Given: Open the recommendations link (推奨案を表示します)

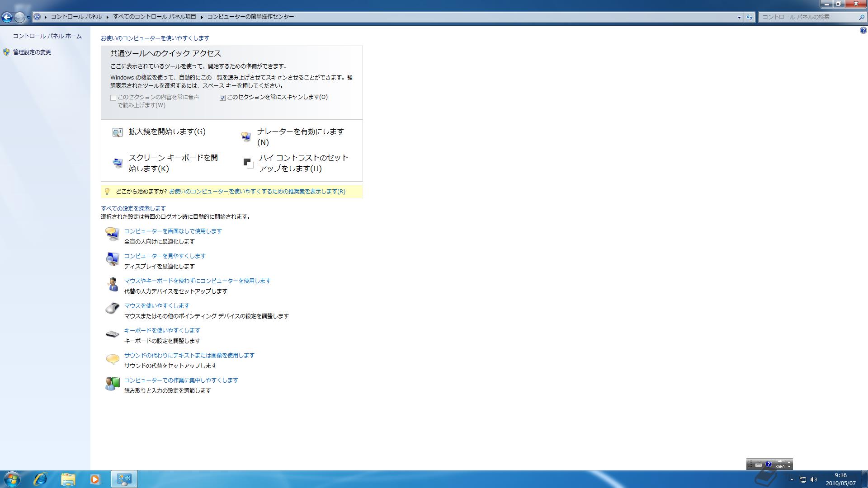Looking at the screenshot, I should pos(257,192).
